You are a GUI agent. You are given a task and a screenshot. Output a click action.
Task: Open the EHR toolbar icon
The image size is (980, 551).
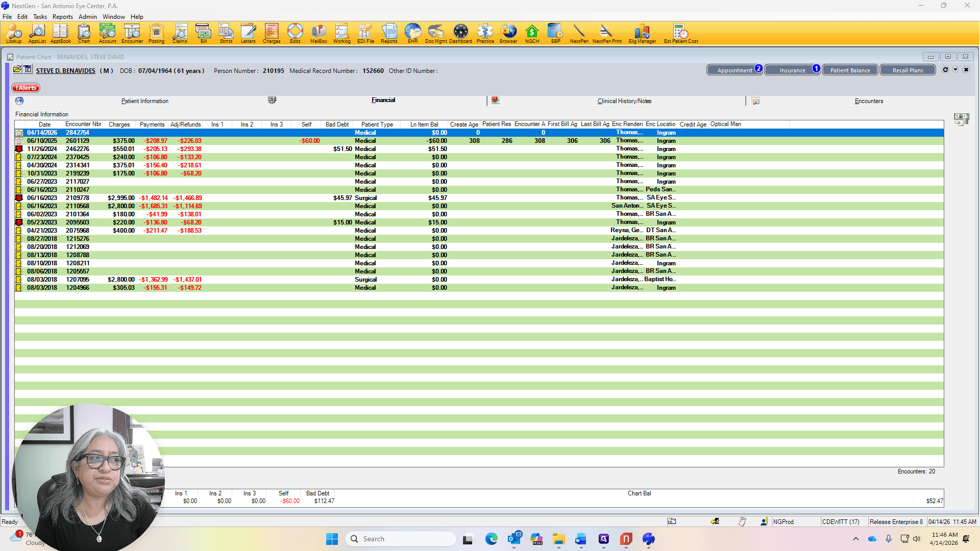point(412,33)
